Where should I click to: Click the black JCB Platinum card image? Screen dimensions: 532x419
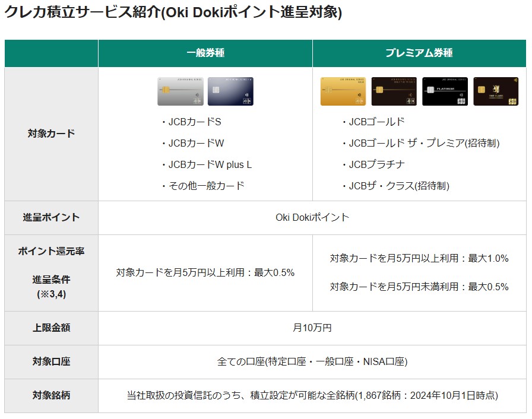pyautogui.click(x=445, y=91)
